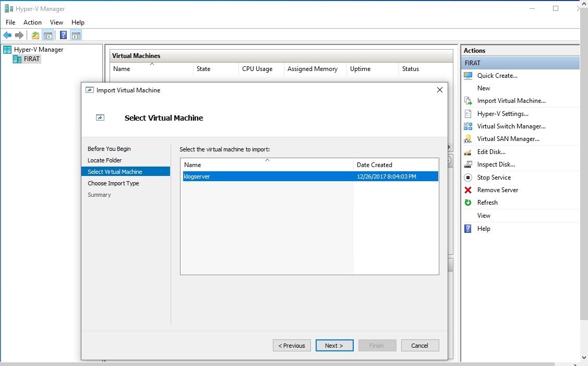Click the Hyper-V Manager root node icon
The image size is (588, 366).
coord(7,49)
